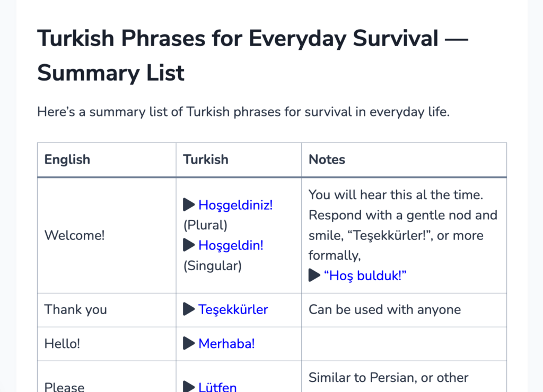543x392 pixels.
Task: Open the Teşekkürler link
Action: (233, 309)
